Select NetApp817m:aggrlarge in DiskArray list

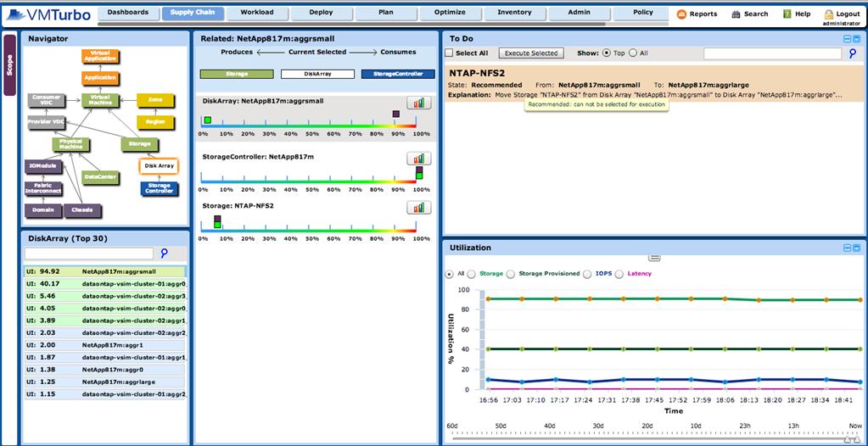(106, 382)
